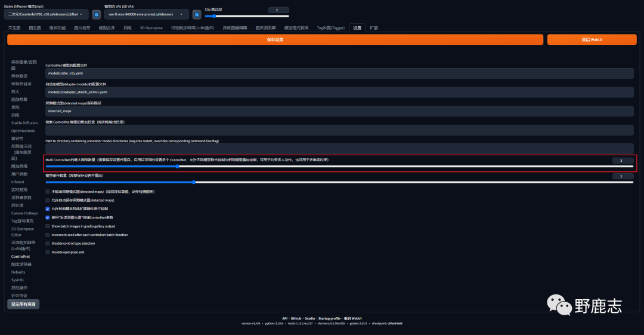Select Tag自动填充 settings section

pos(22,221)
